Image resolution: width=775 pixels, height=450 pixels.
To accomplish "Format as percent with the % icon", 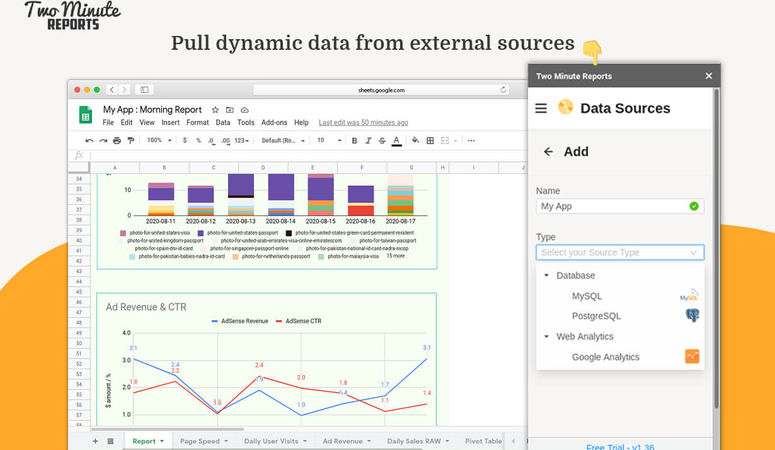I will click(x=198, y=140).
